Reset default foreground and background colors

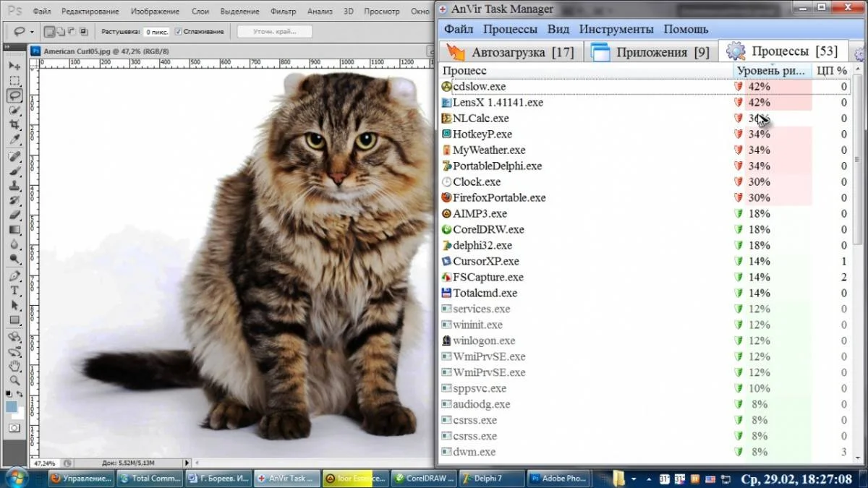pyautogui.click(x=9, y=394)
